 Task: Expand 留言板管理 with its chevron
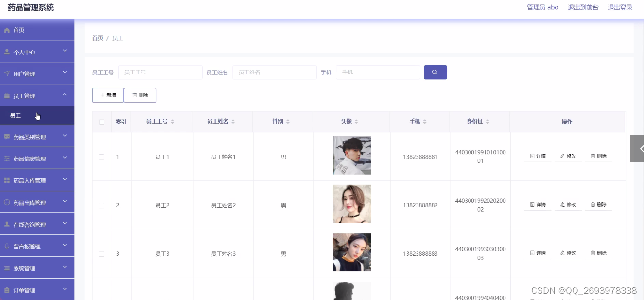pos(65,245)
